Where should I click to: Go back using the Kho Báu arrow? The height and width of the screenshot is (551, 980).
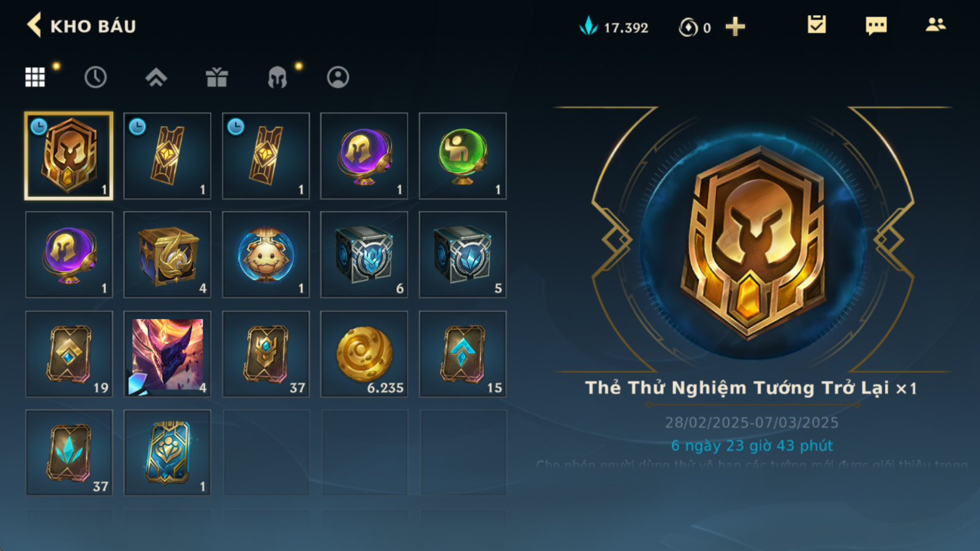point(34,26)
